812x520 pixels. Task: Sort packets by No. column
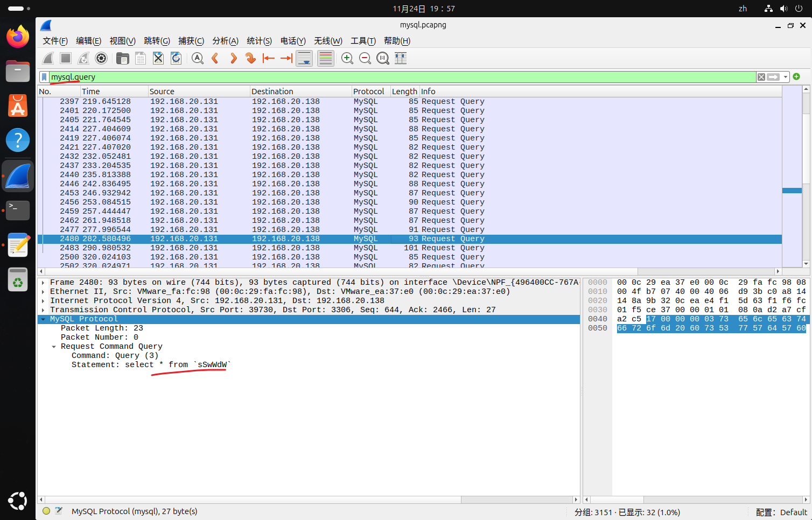(x=59, y=92)
